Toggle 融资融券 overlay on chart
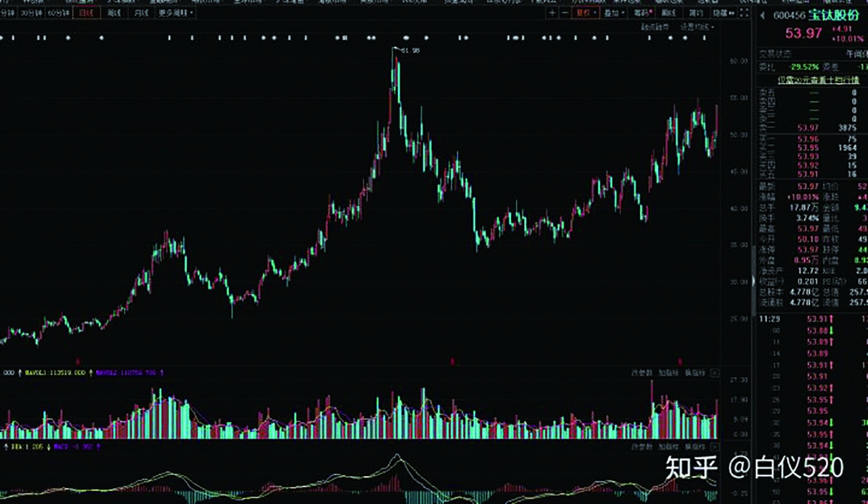The image size is (868, 504). pyautogui.click(x=655, y=27)
